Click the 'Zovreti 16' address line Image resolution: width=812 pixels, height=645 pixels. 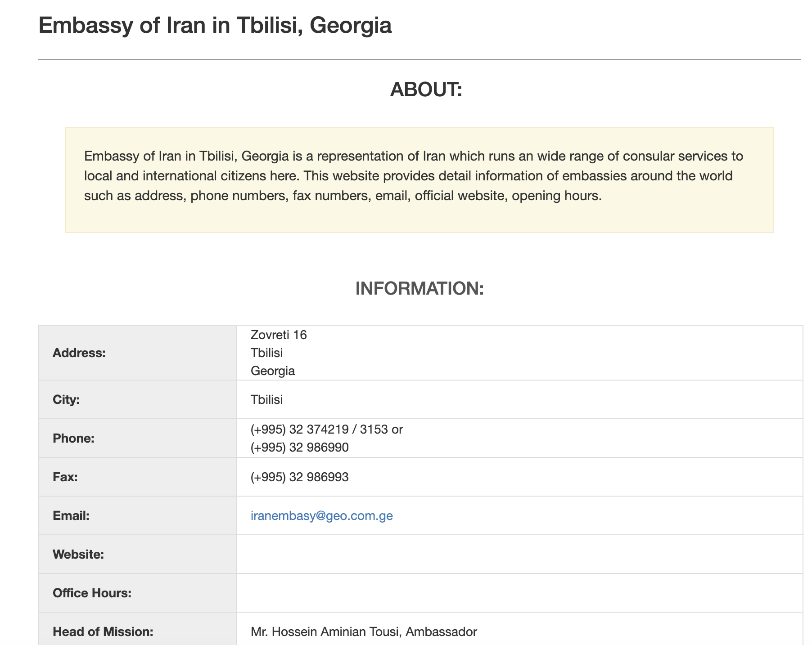[x=279, y=335]
